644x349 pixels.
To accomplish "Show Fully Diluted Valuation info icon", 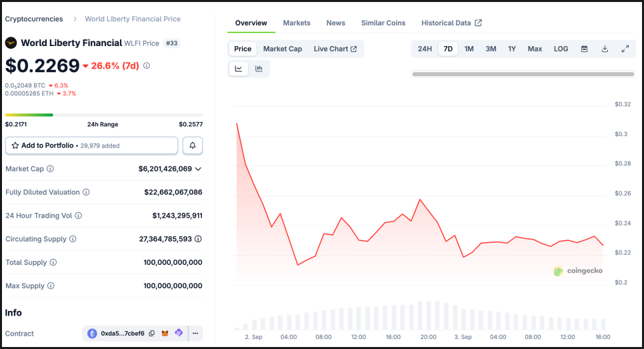I will click(86, 192).
